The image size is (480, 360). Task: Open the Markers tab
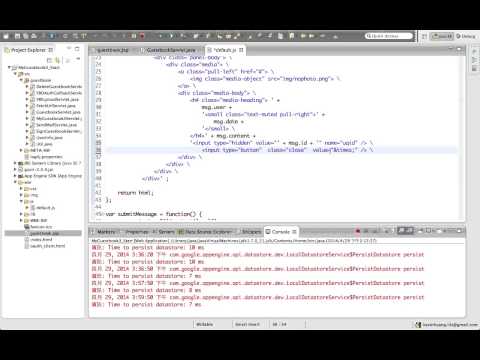(x=105, y=232)
